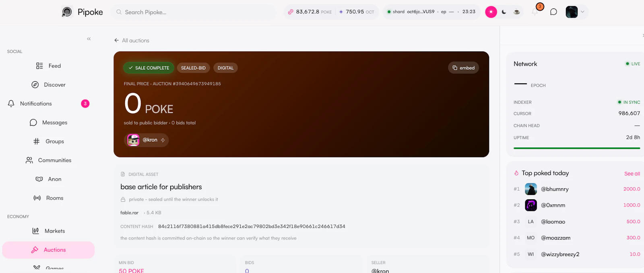Open Markets in the sidebar
Screen dimensions: 644x273
pyautogui.click(x=48, y=231)
